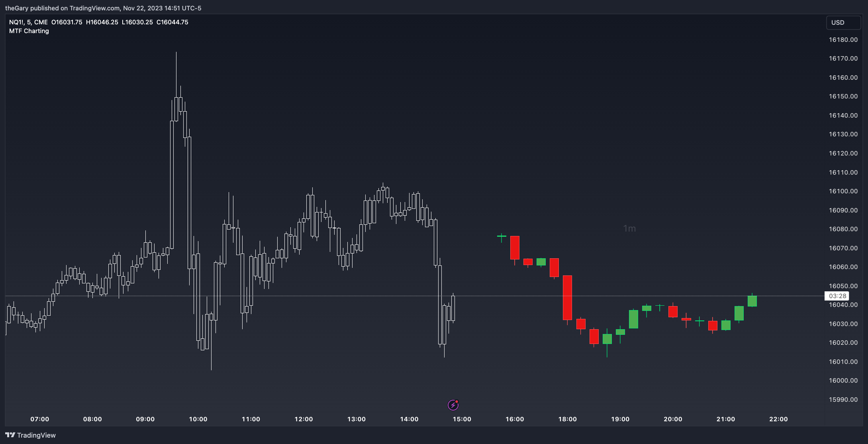Click the purple lightning event icon

pyautogui.click(x=453, y=405)
